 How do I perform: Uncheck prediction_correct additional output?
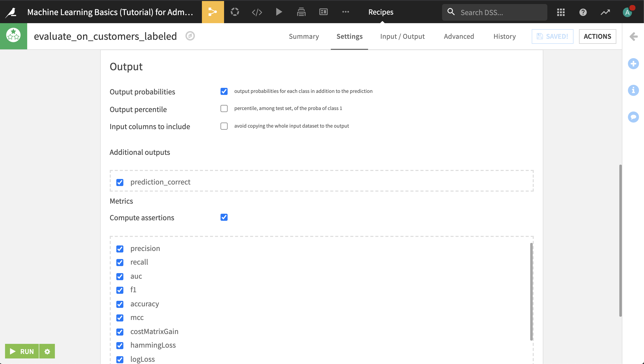point(120,182)
